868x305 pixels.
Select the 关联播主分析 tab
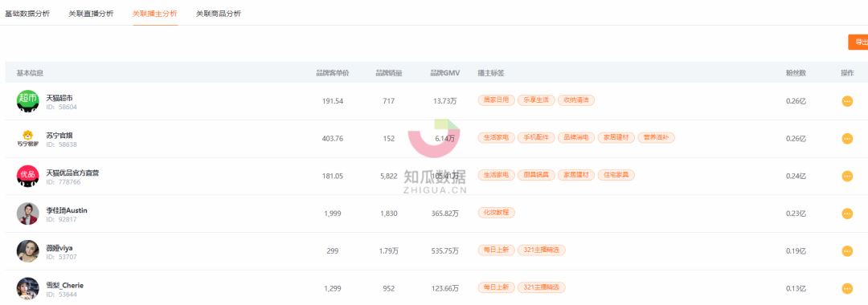click(154, 14)
